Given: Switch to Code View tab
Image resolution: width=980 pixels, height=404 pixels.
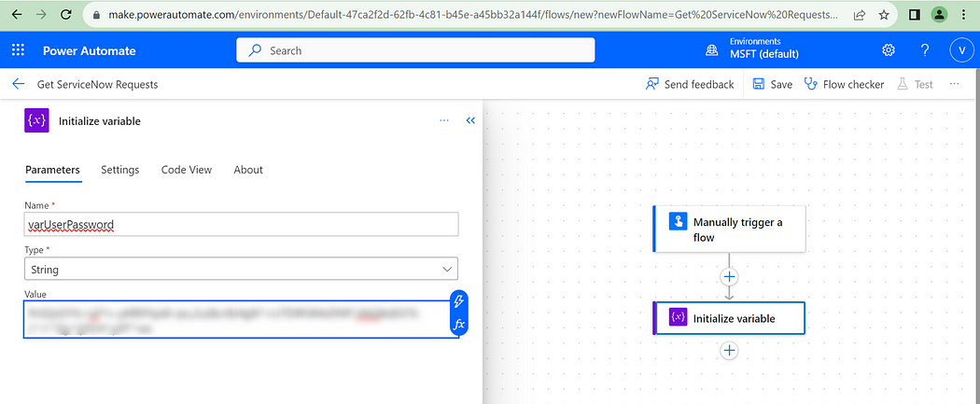Looking at the screenshot, I should click(x=187, y=170).
